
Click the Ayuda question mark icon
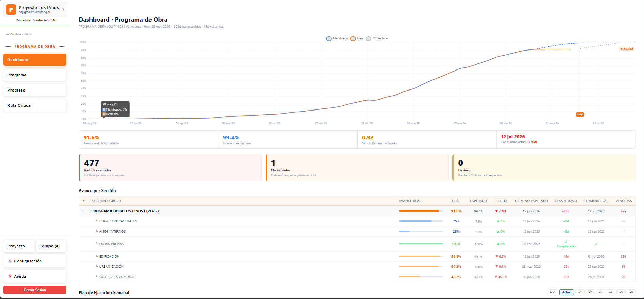10,276
